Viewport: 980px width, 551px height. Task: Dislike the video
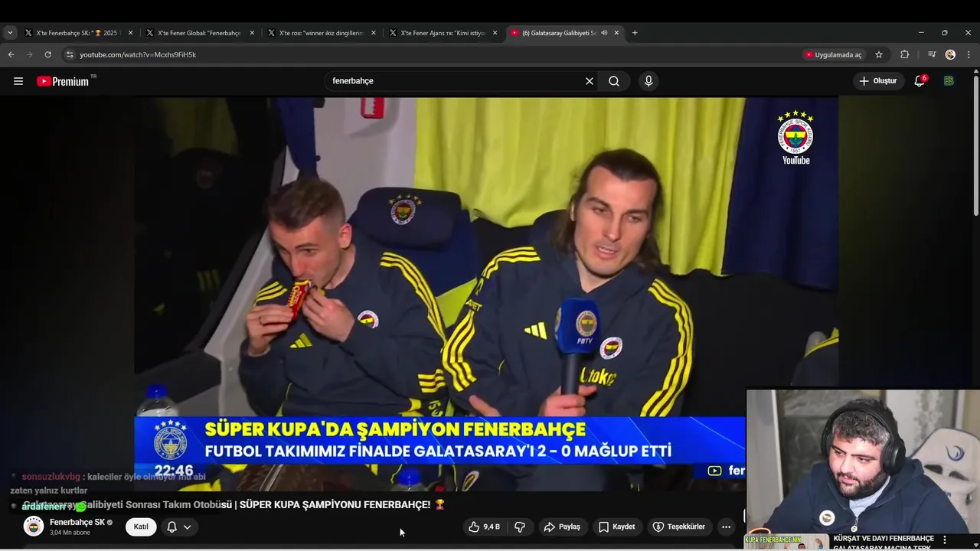coord(520,527)
